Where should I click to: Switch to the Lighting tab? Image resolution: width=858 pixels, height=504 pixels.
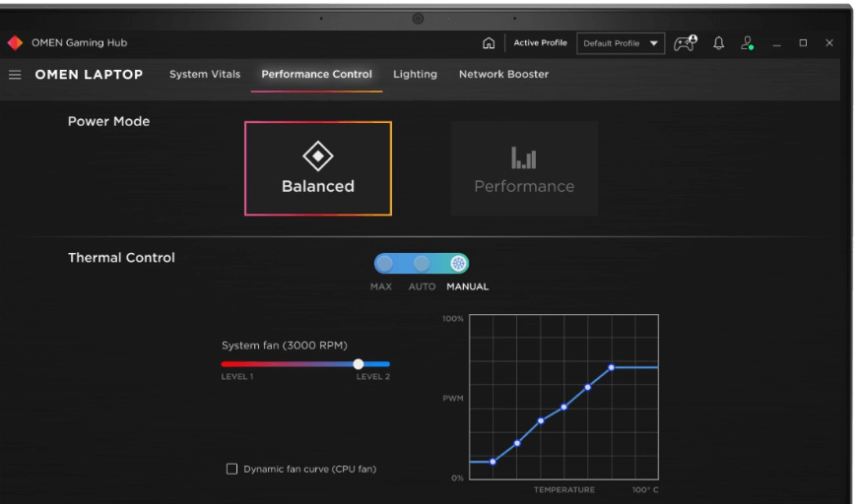pyautogui.click(x=415, y=75)
